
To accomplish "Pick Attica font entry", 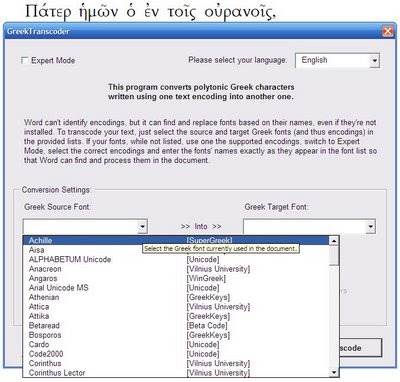I will (x=176, y=307).
